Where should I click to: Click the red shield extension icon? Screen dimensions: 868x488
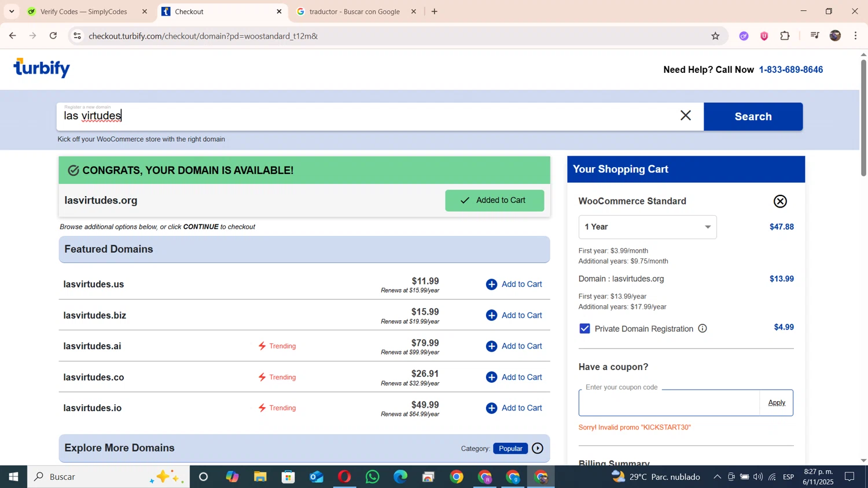pyautogui.click(x=764, y=36)
